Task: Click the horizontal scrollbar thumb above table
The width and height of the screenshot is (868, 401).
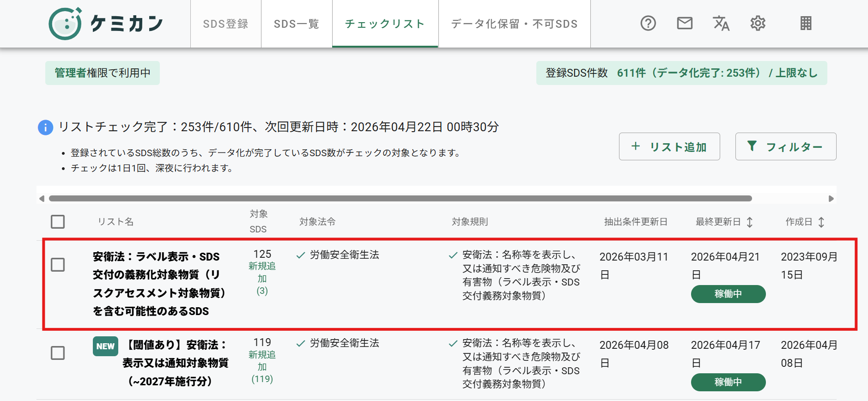Action: click(401, 199)
